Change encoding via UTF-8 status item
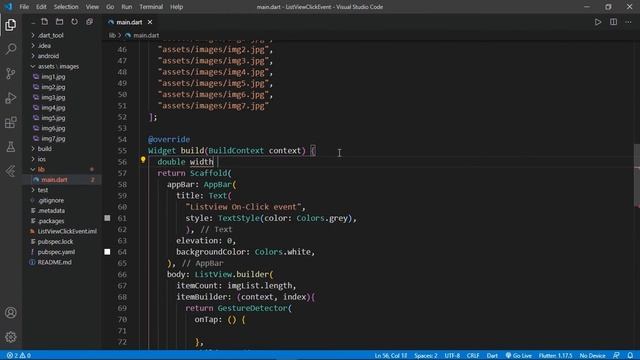 pos(452,356)
